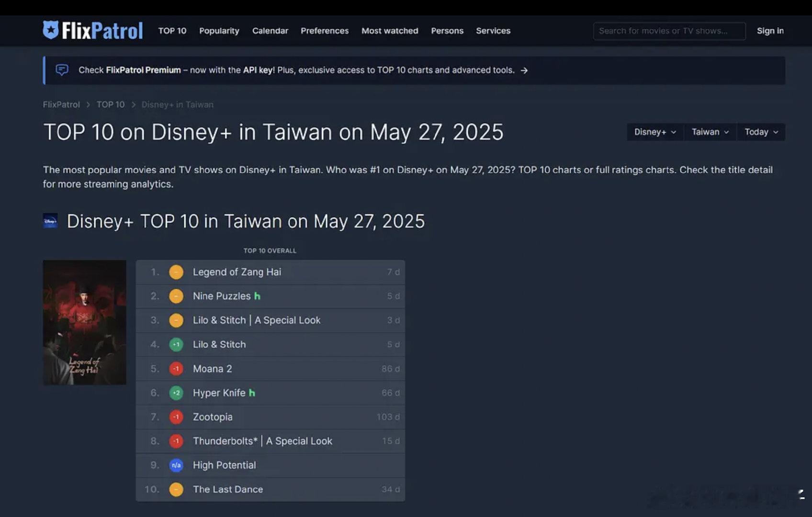
Task: Open the Popularity menu
Action: [x=219, y=31]
